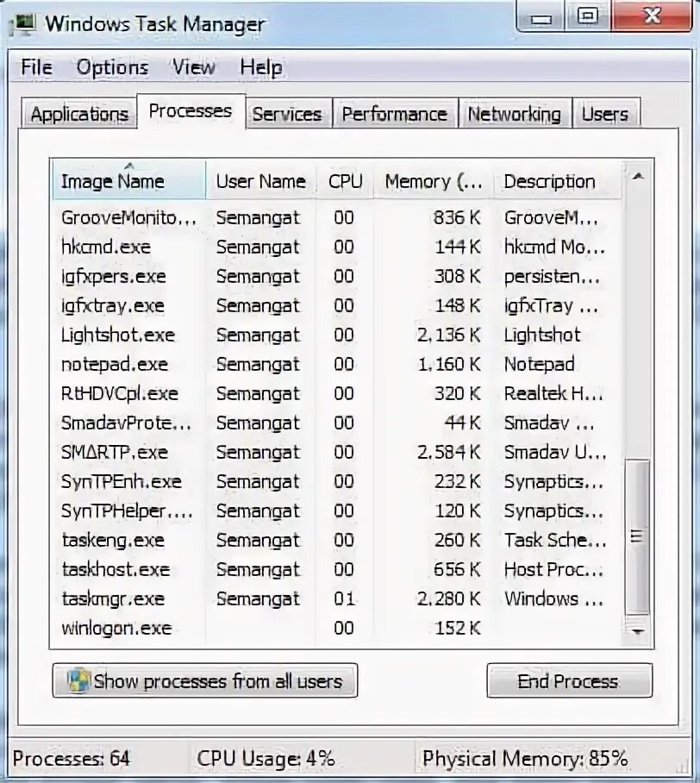Select the igfxpers.exe process
This screenshot has width=700, height=783.
tap(337, 276)
